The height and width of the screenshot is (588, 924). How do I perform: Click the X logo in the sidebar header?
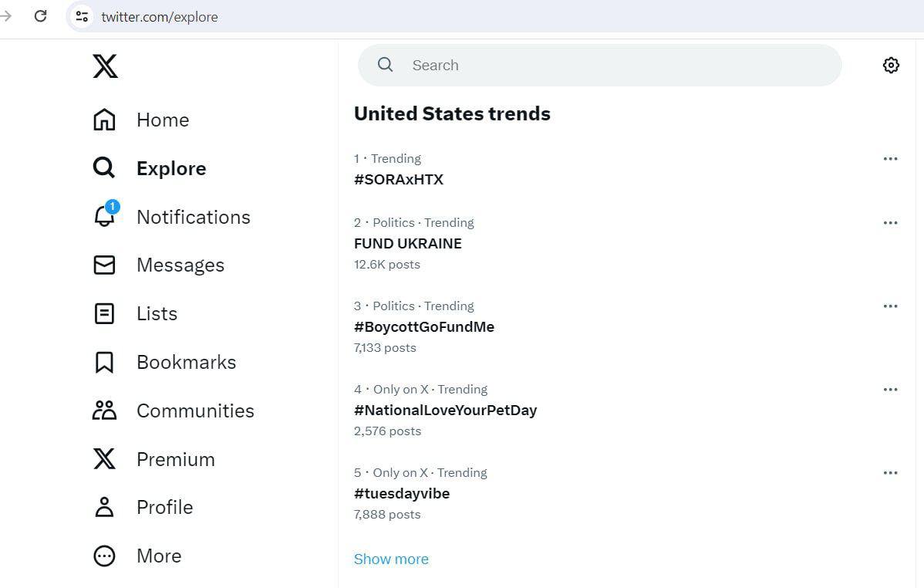point(105,66)
